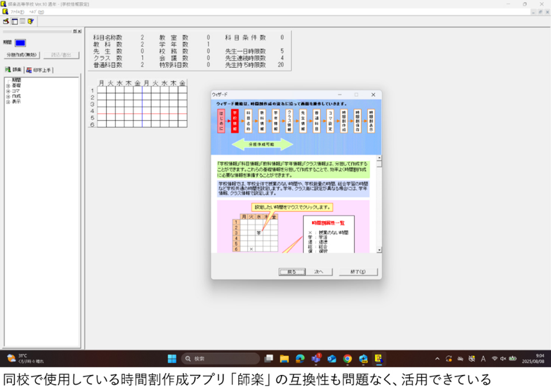Viewport: 551px width, 392px height.
Task: Select the 学校情報 step in wizard flow
Action: (235, 121)
